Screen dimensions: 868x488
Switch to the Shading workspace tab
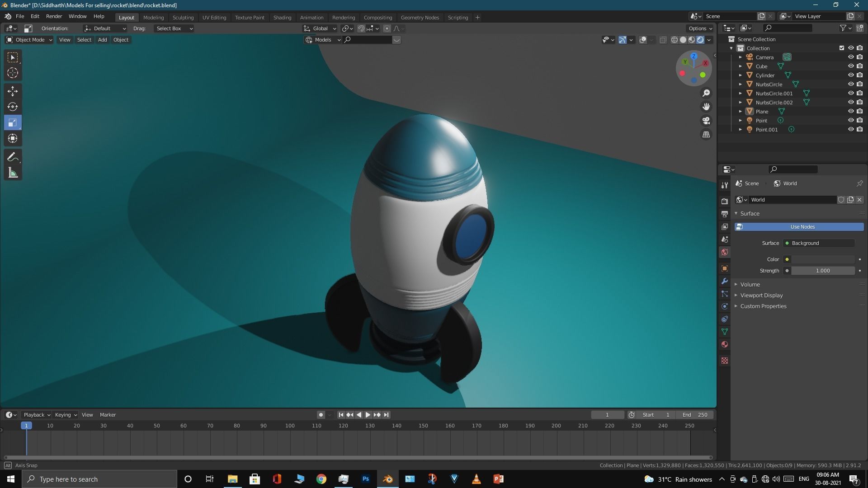coord(282,17)
